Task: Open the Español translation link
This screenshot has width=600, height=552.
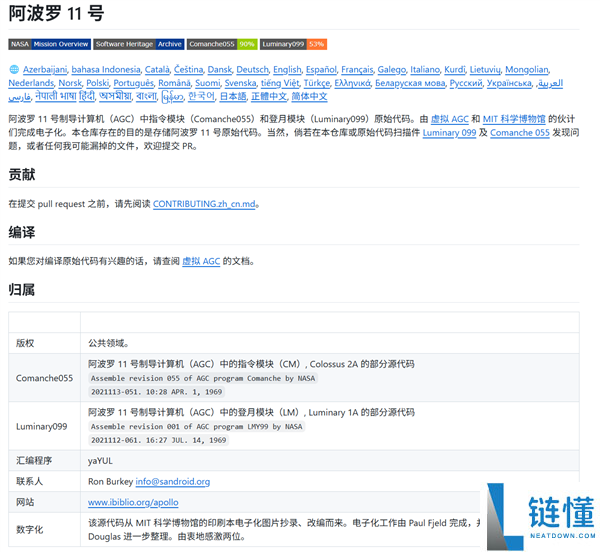Action: (x=321, y=70)
